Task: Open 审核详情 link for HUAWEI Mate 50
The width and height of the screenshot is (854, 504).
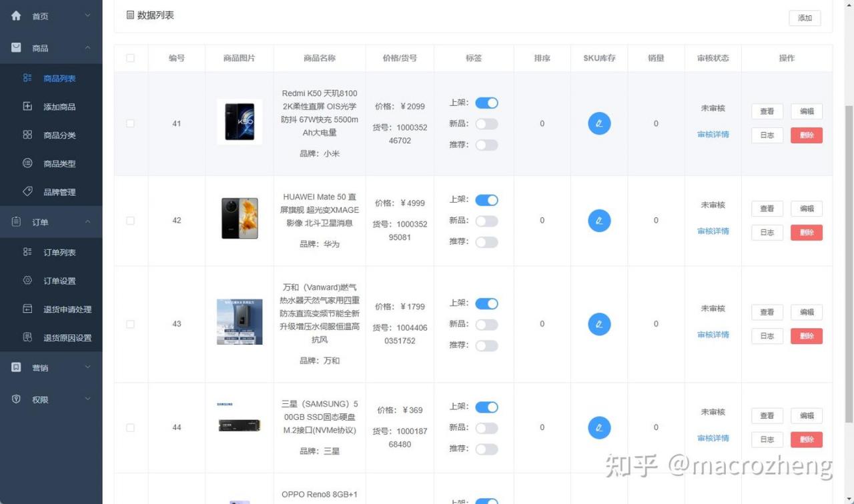Action: pyautogui.click(x=713, y=231)
